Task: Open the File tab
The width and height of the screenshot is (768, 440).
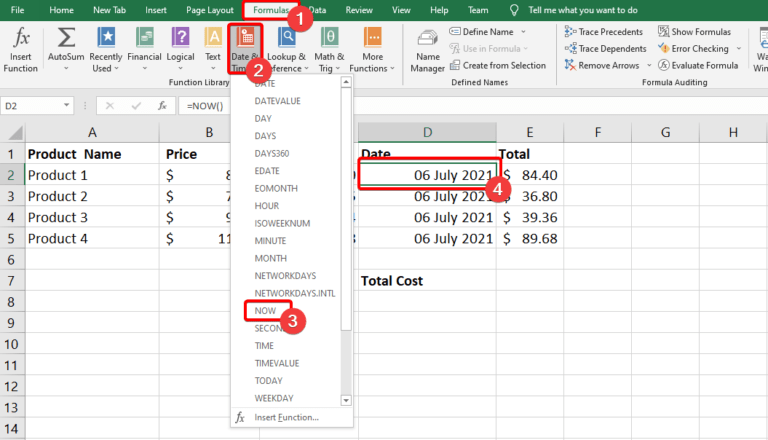Action: (17, 10)
